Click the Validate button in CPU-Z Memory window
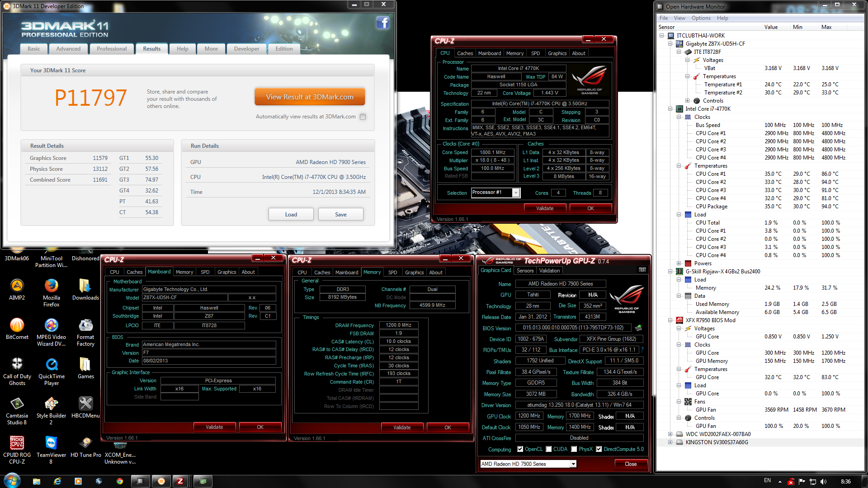The height and width of the screenshot is (488, 868). click(402, 427)
